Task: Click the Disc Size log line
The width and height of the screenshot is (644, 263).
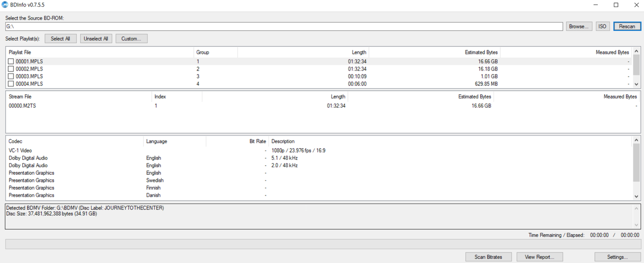Action: 51,214
